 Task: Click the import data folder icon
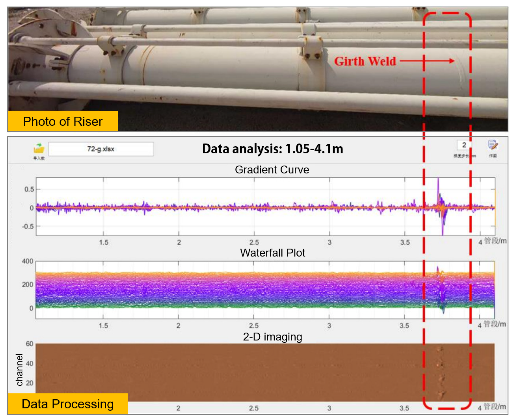pyautogui.click(x=39, y=149)
